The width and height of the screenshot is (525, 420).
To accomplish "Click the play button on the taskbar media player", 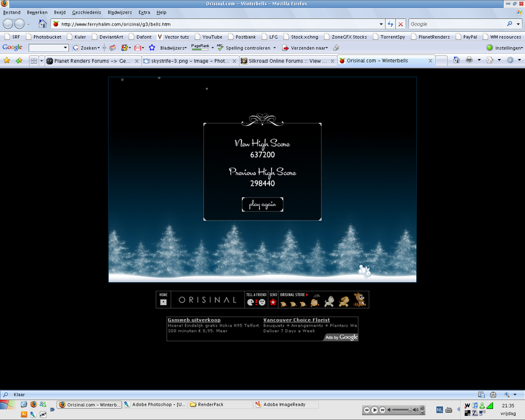I will tap(375, 409).
